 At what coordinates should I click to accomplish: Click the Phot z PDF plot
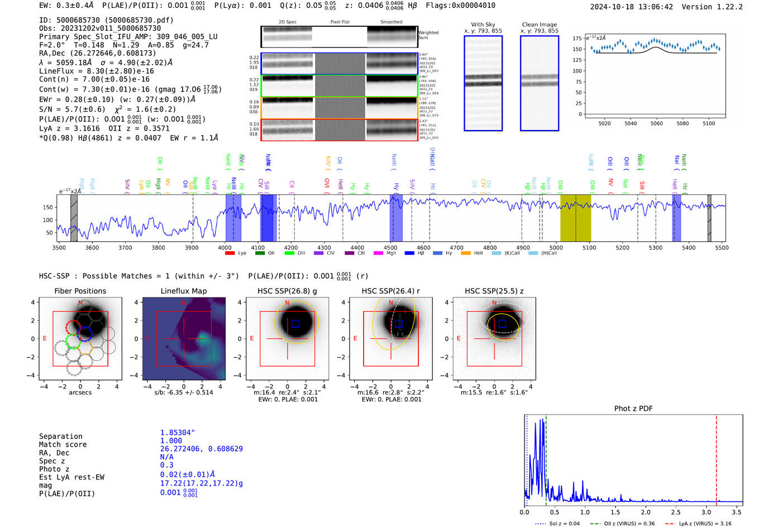pyautogui.click(x=633, y=461)
